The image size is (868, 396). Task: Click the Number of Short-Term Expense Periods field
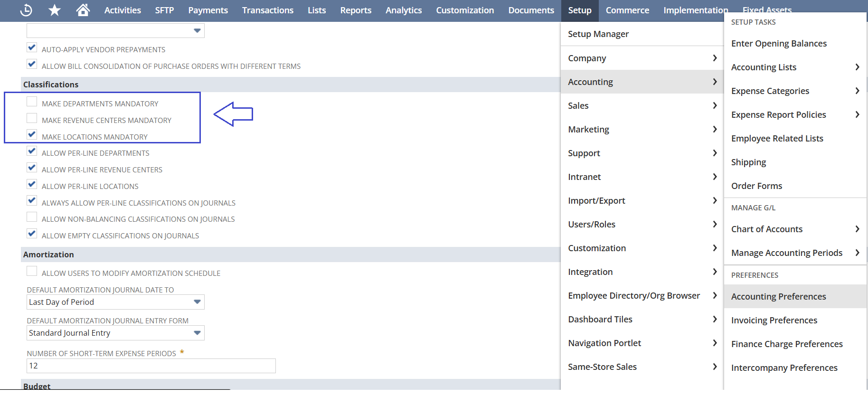pos(151,366)
